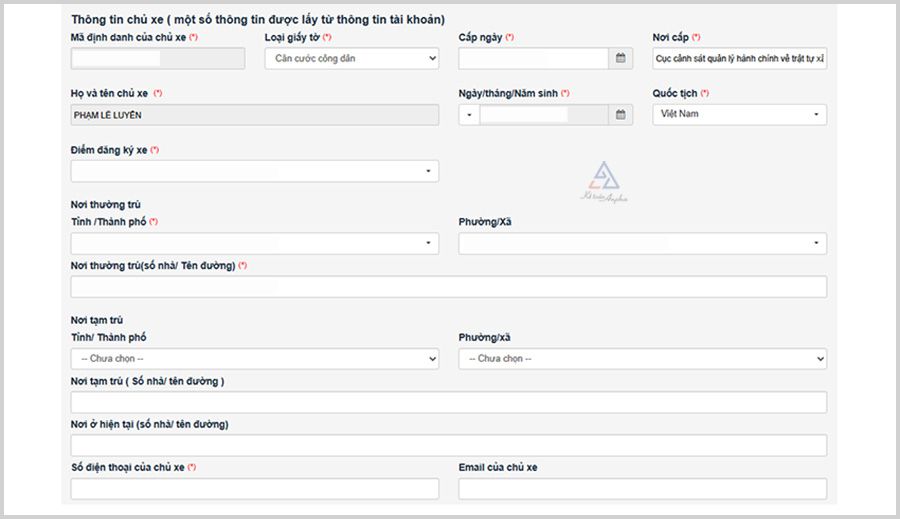Expand the Quốc tịch dropdown showing Việt Nam

coord(739,115)
